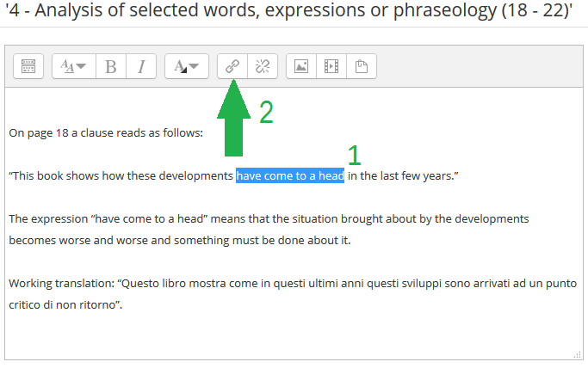
Task: Insert an image using the image icon
Action: (x=300, y=66)
